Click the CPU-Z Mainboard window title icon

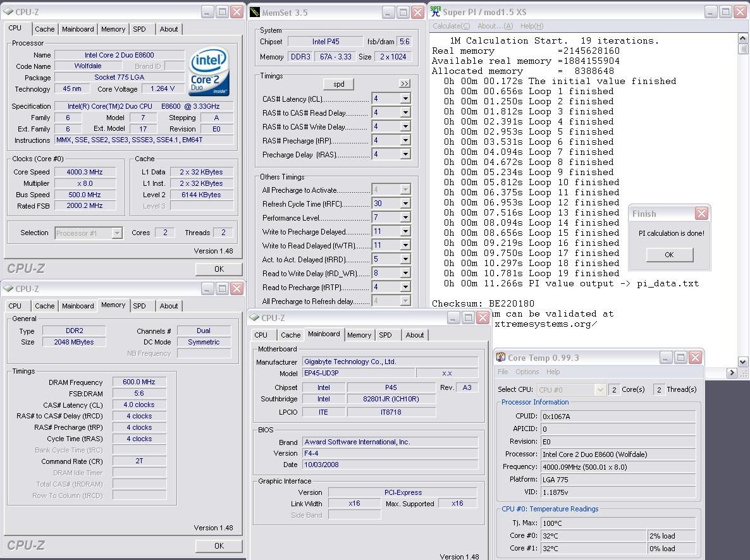point(254,317)
